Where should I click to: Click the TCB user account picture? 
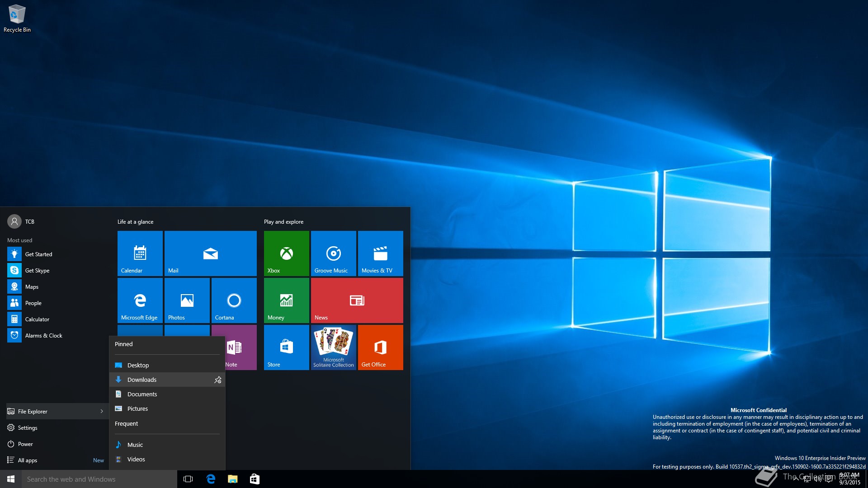[x=14, y=221]
